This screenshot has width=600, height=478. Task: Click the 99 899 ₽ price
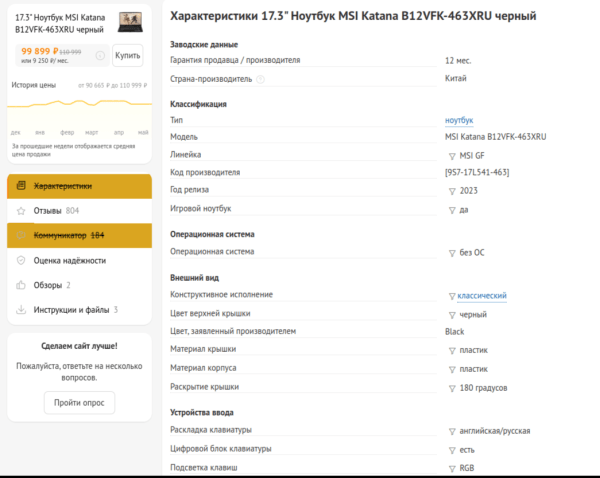[40, 51]
